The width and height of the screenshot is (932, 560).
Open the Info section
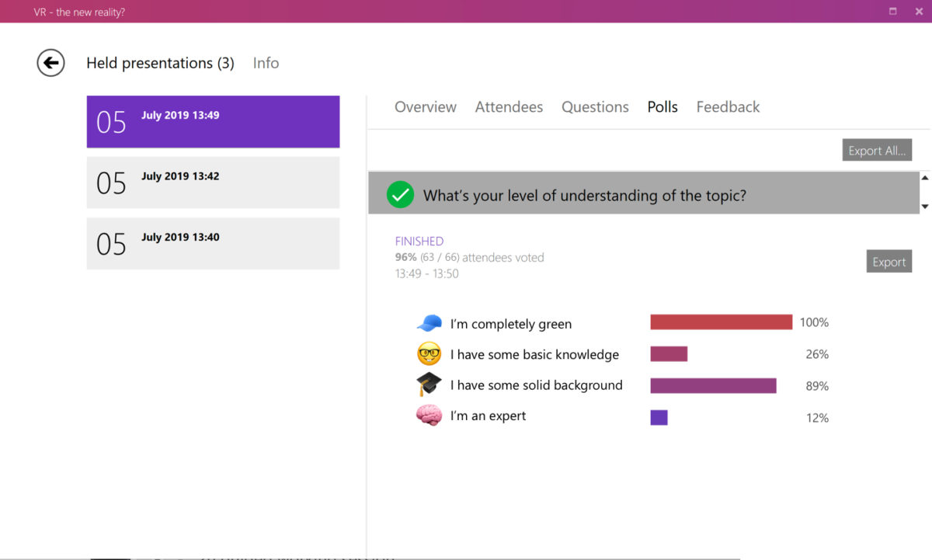266,63
